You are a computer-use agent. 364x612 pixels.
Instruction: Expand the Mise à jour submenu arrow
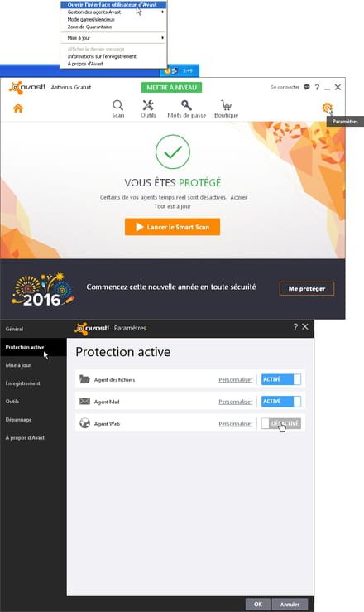[162, 38]
